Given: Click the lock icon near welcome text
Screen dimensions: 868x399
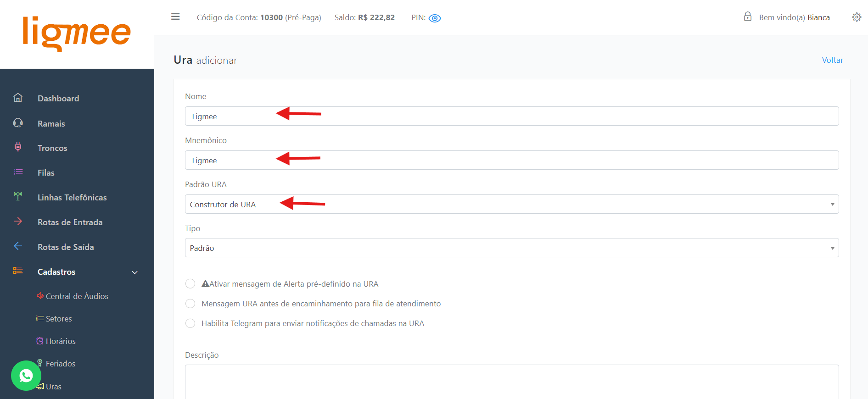Looking at the screenshot, I should [748, 17].
